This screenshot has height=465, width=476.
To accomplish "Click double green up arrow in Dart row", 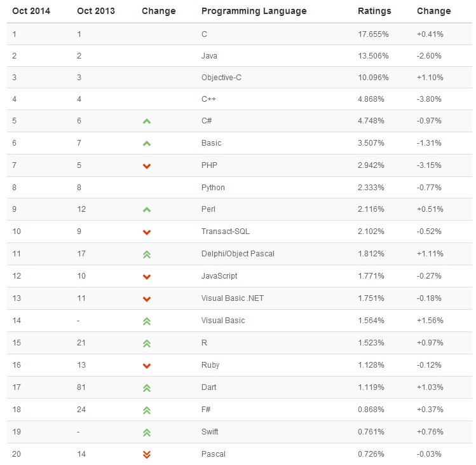I will pyautogui.click(x=147, y=387).
